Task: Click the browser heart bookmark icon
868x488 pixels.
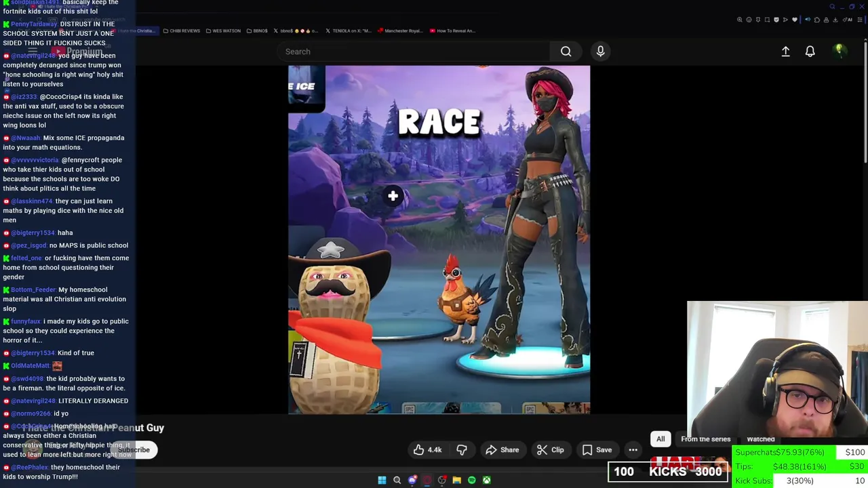Action: (x=795, y=20)
